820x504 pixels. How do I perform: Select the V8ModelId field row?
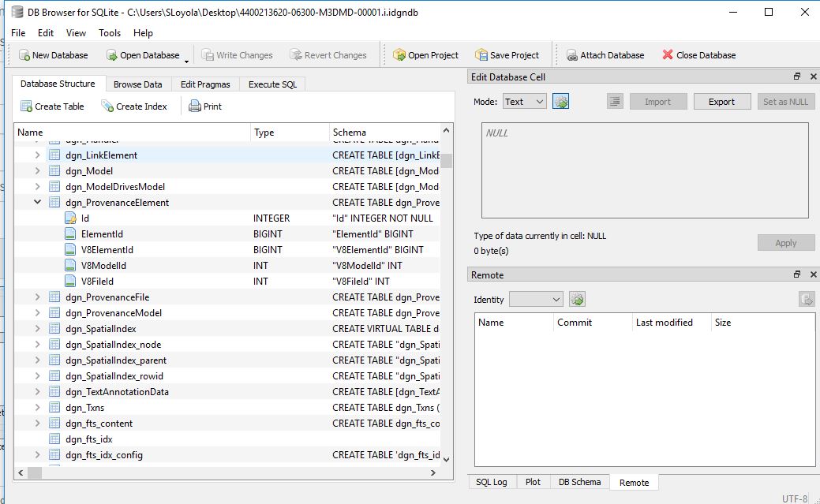tap(227, 265)
